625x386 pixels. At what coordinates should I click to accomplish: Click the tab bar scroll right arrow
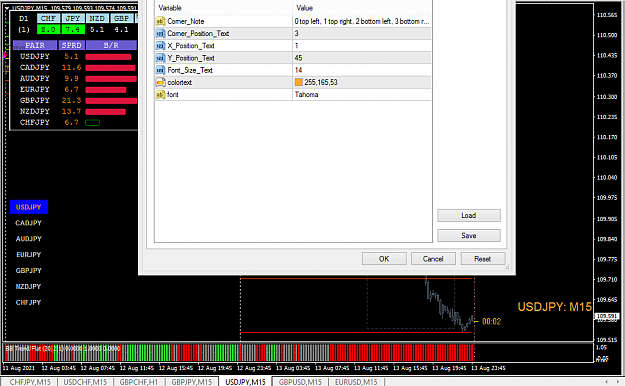click(x=618, y=382)
